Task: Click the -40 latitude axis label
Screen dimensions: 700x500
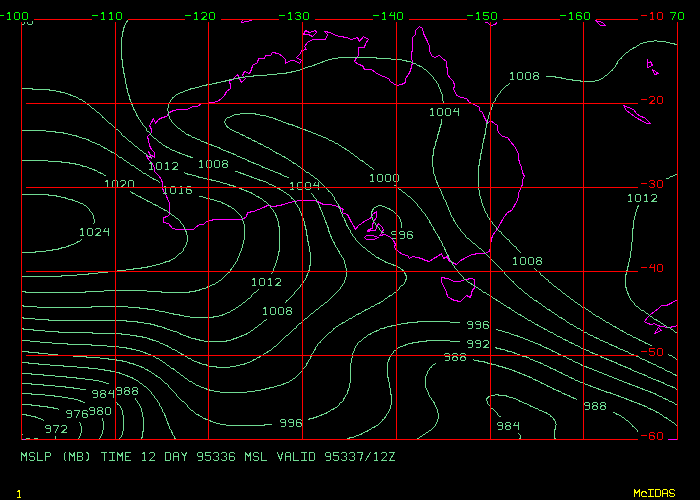Action: point(655,268)
